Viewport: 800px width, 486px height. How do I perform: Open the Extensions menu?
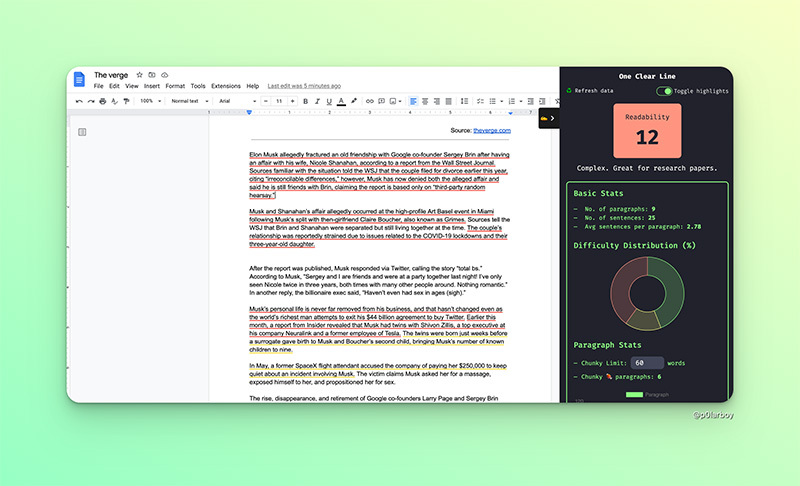tap(226, 86)
